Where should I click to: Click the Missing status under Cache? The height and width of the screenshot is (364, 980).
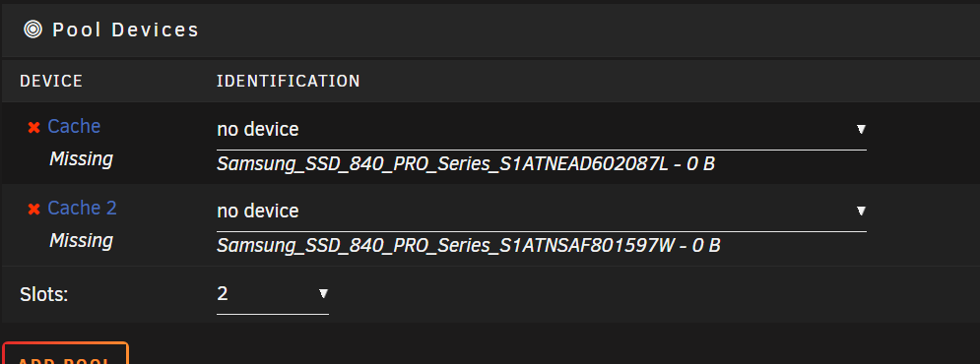click(81, 159)
